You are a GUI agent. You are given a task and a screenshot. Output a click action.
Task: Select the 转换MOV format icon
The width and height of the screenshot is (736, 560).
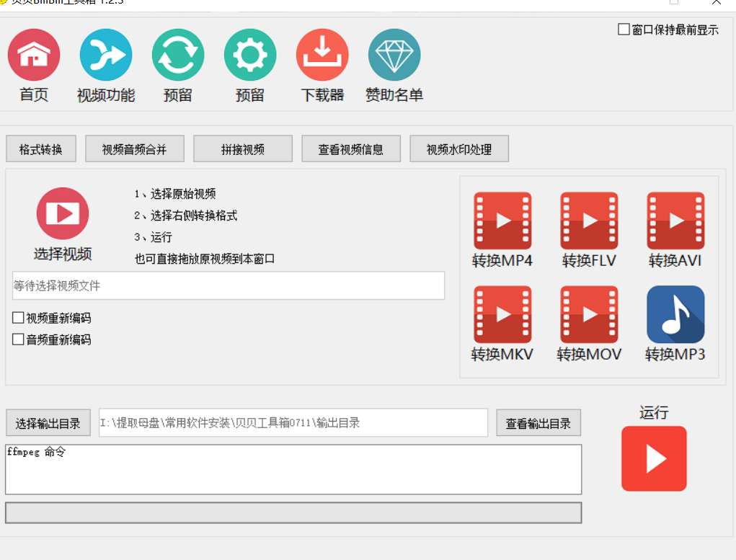coord(589,314)
